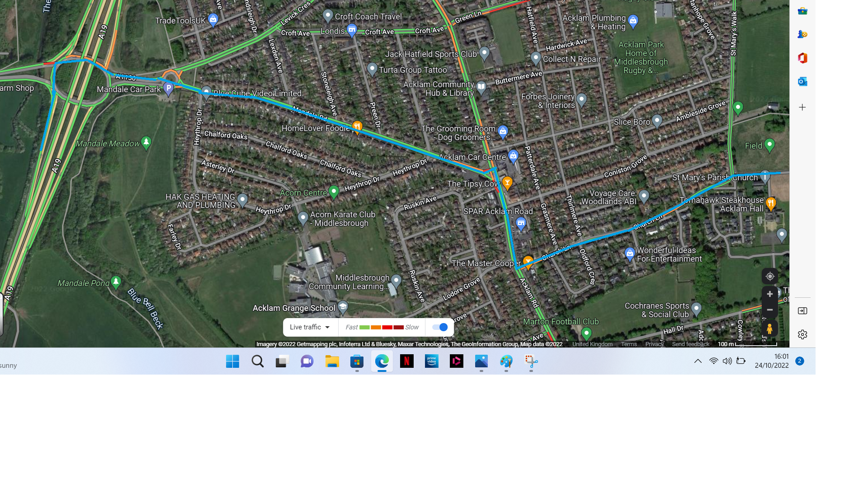868x488 pixels.
Task: Show hidden system tray icons chevron
Action: pos(698,361)
